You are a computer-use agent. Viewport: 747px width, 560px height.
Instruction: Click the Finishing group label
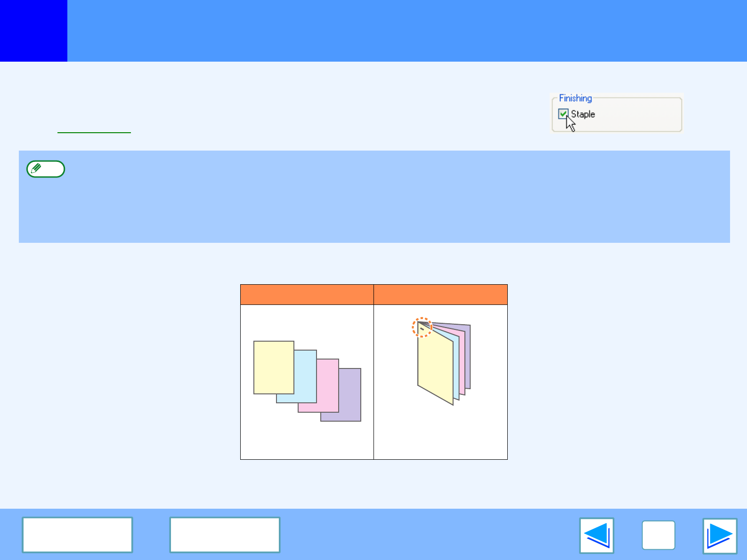click(x=575, y=98)
